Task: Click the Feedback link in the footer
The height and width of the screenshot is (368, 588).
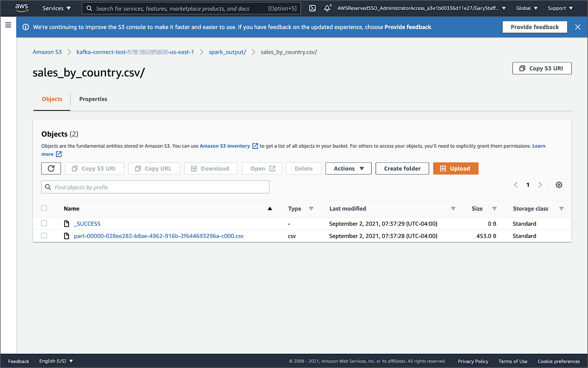Action: coord(18,361)
